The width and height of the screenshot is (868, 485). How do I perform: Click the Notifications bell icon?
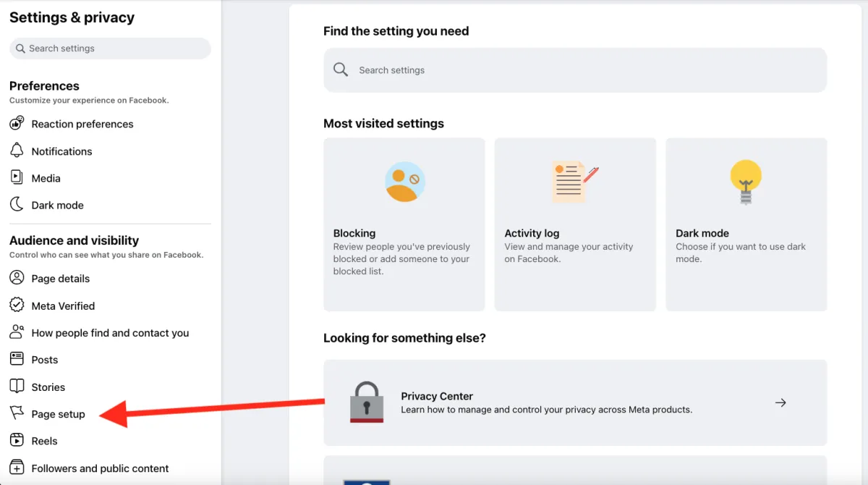coord(17,151)
